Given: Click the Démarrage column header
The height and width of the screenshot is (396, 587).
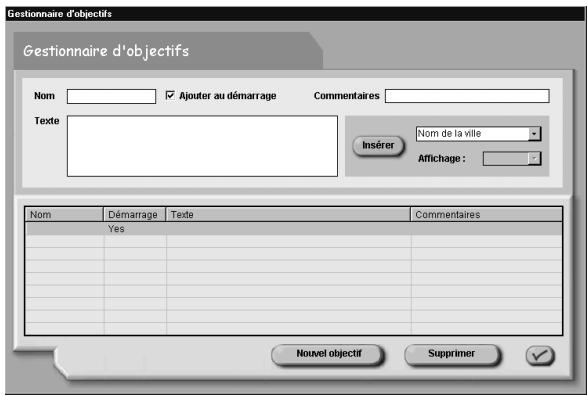Looking at the screenshot, I should coord(134,214).
